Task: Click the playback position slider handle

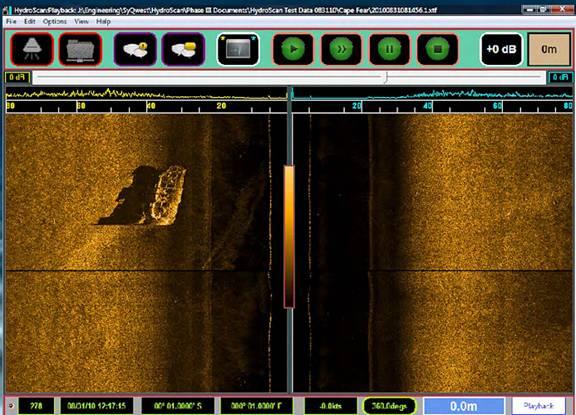Action: click(386, 77)
